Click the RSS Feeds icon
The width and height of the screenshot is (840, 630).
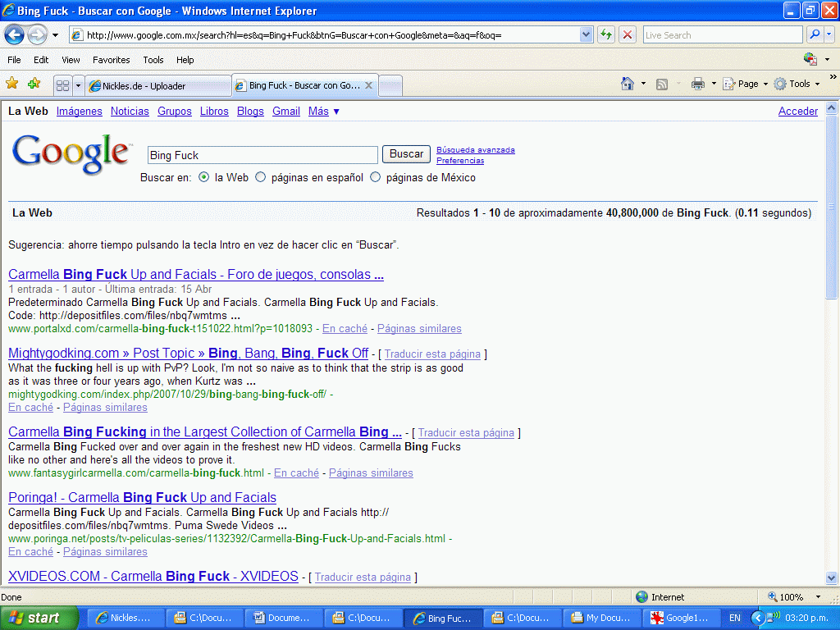click(662, 84)
